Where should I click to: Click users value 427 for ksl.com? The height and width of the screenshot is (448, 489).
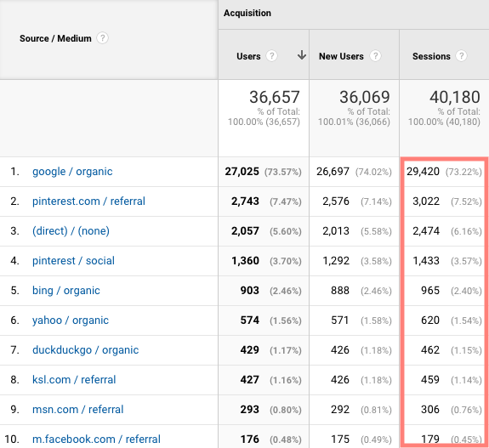pyautogui.click(x=250, y=380)
